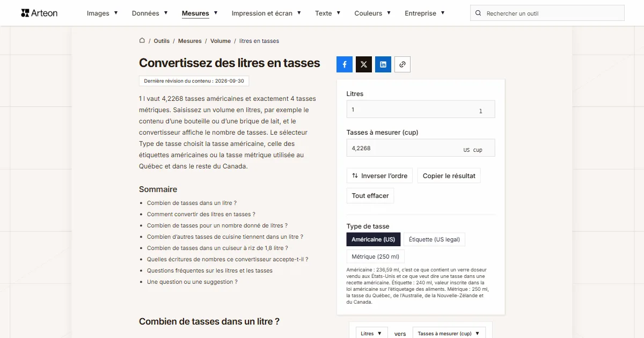
Task: Open Mesures breadcrumb link
Action: (190, 41)
